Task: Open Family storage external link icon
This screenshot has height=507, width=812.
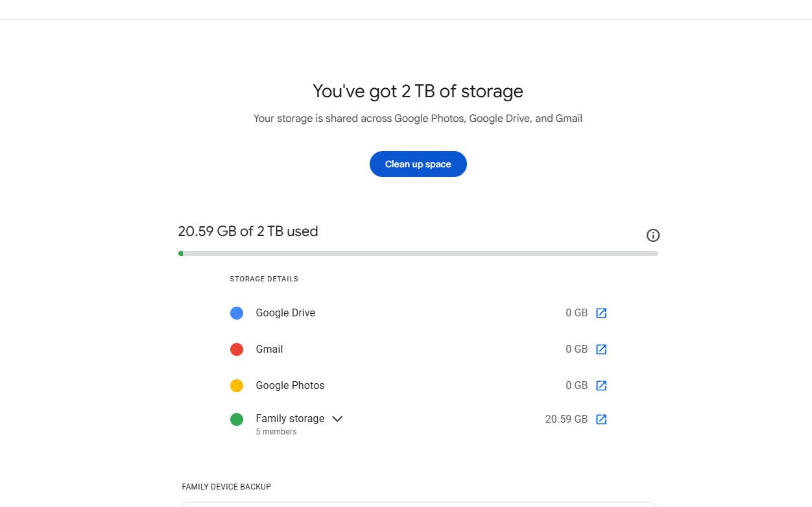Action: (601, 419)
